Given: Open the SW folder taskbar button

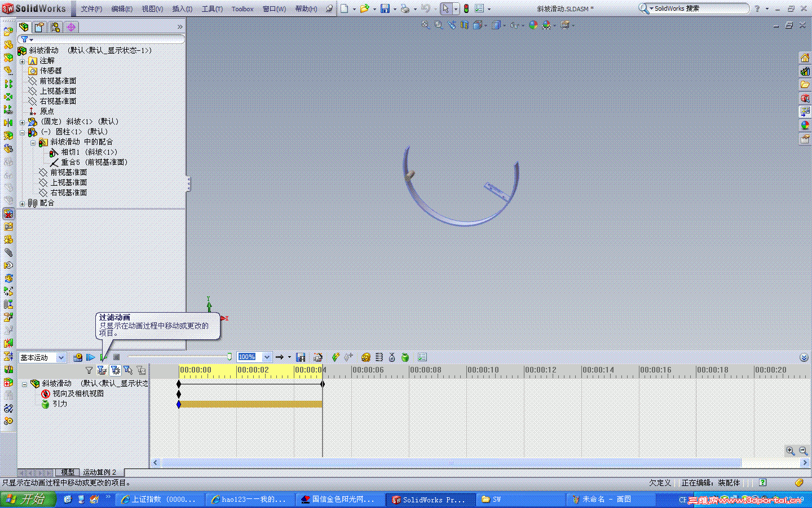Looking at the screenshot, I should [520, 500].
